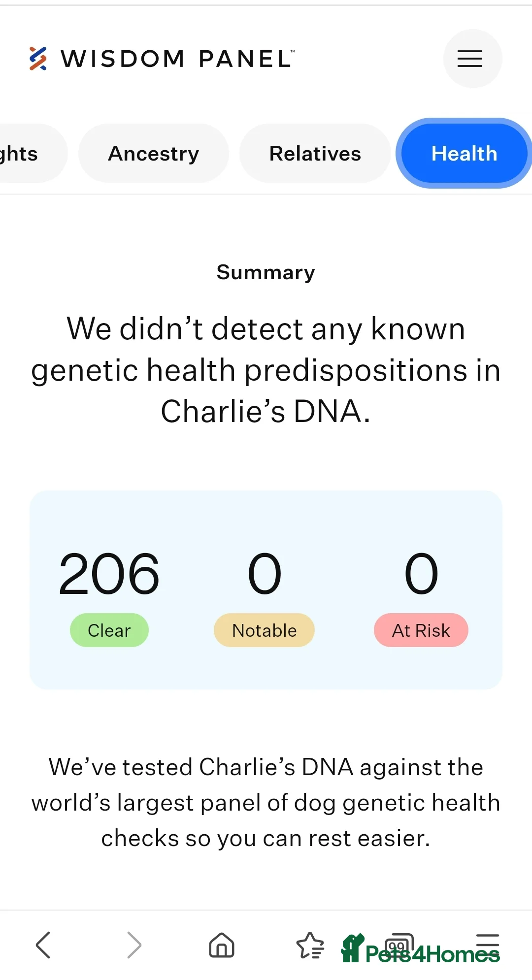
Task: Go to homepage using the home icon
Action: point(222,945)
